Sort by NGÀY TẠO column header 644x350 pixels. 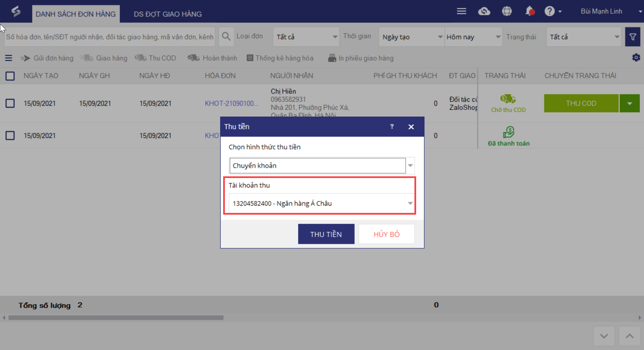41,76
